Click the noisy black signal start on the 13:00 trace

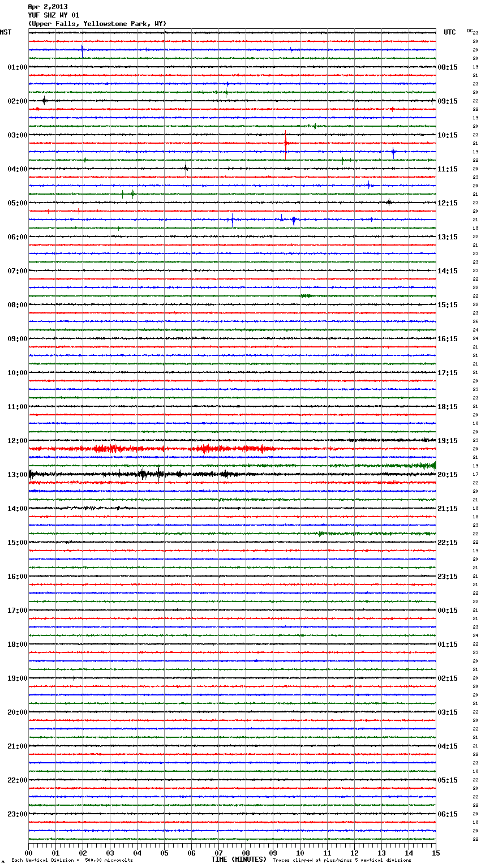tap(32, 474)
